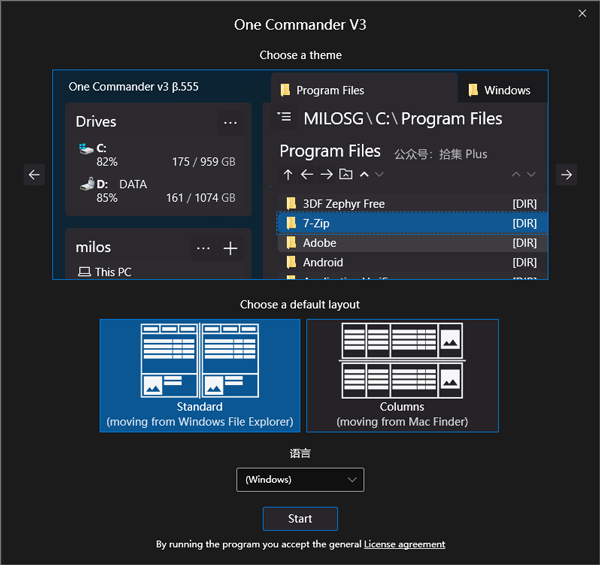Click the Android folder icon
Image resolution: width=600 pixels, height=565 pixels.
(x=292, y=262)
